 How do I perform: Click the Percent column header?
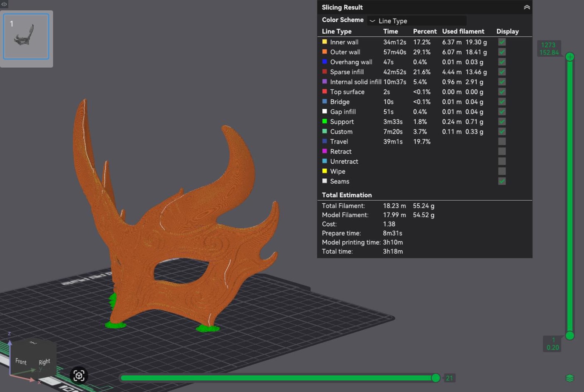(x=425, y=31)
